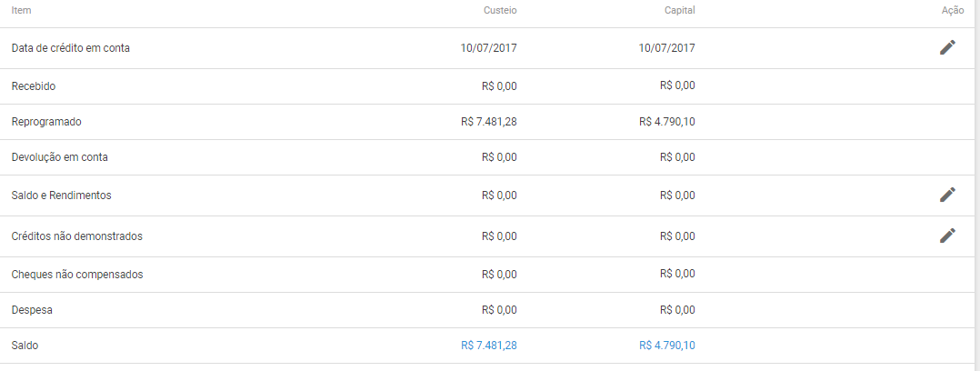Click the Custeio date 10/07/2017

(x=489, y=47)
